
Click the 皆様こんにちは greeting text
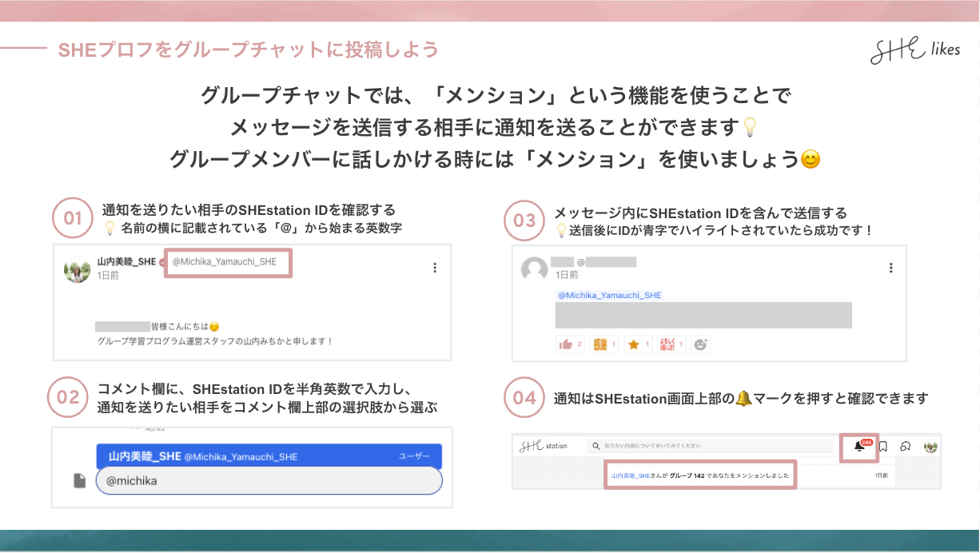(180, 326)
